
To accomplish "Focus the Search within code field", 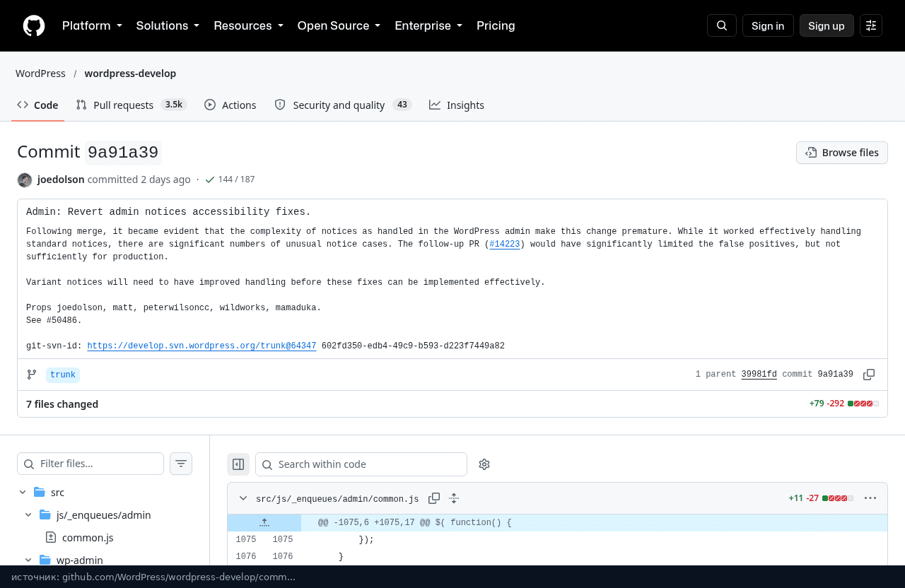I will pos(361,464).
